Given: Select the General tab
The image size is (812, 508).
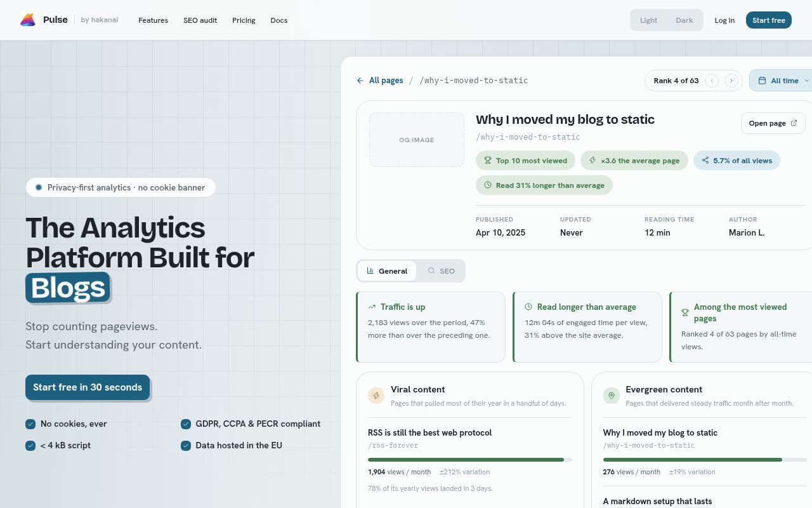Looking at the screenshot, I should point(387,271).
